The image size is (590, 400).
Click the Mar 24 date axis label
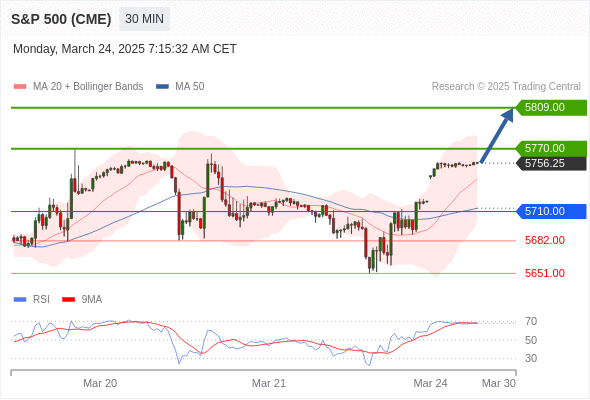point(430,383)
